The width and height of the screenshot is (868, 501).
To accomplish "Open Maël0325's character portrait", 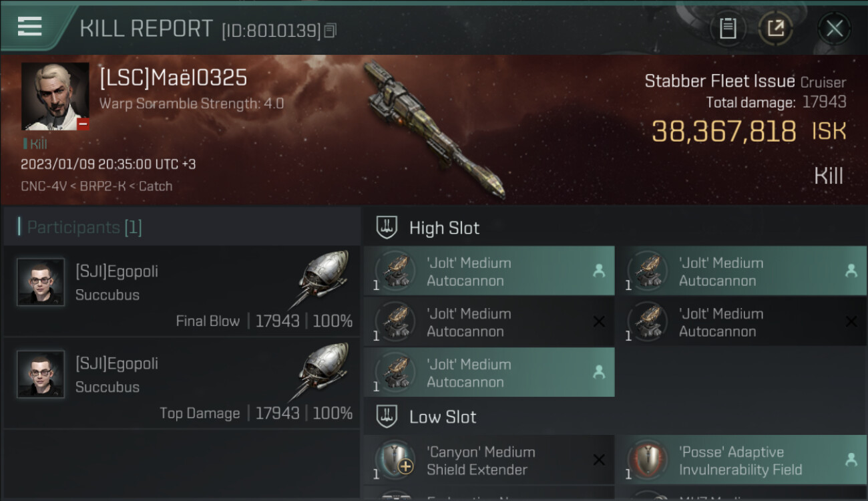I will [x=55, y=97].
